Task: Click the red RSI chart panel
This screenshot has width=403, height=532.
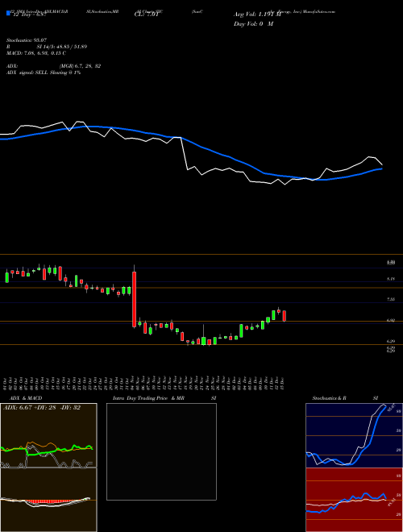Action: (354, 500)
